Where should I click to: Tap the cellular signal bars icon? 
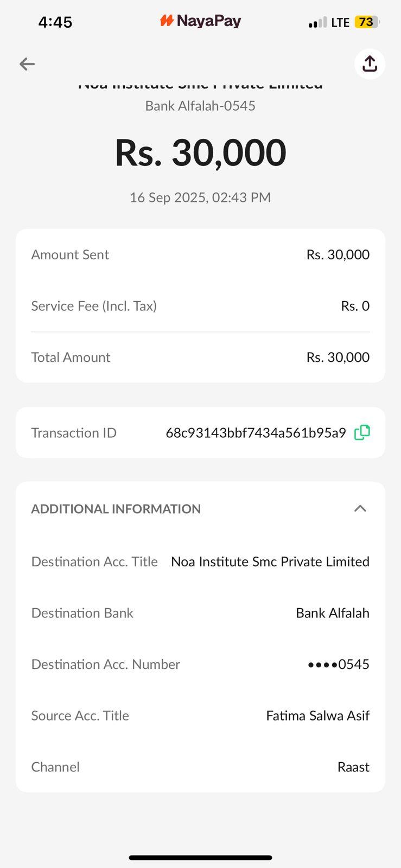pos(317,23)
